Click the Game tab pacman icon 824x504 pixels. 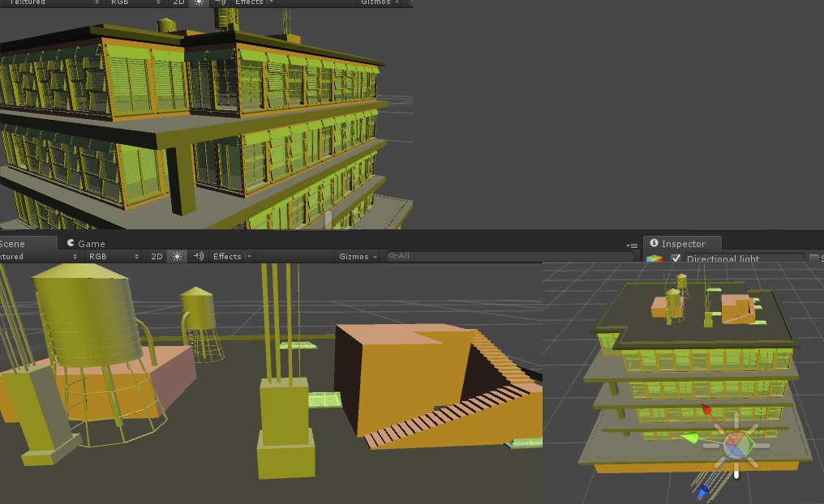pyautogui.click(x=71, y=242)
